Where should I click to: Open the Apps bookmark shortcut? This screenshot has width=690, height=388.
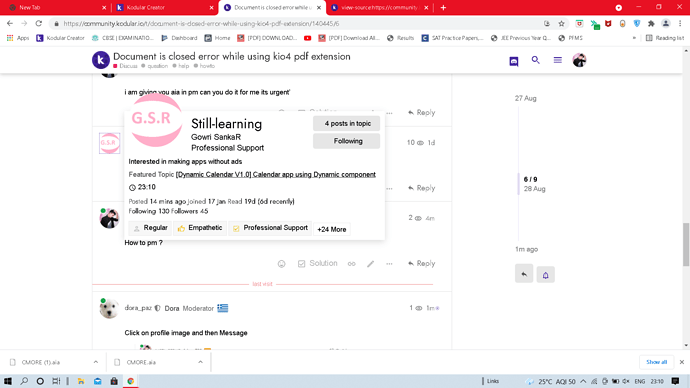(18, 38)
